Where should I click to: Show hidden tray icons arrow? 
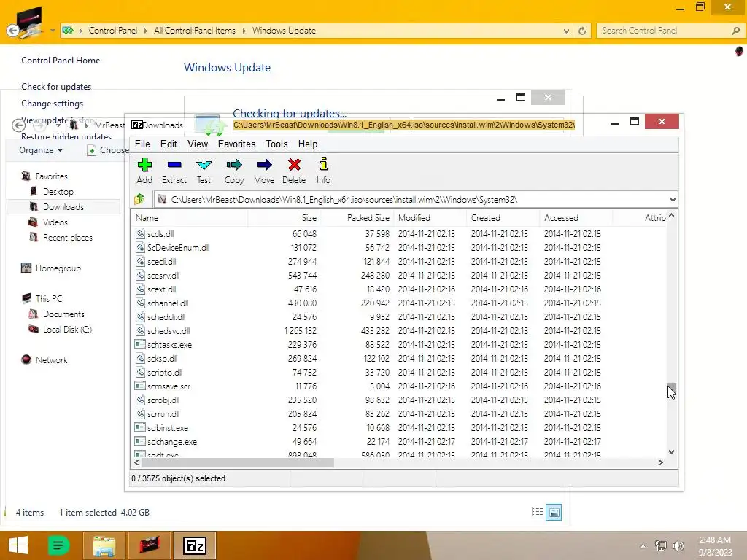tap(643, 546)
